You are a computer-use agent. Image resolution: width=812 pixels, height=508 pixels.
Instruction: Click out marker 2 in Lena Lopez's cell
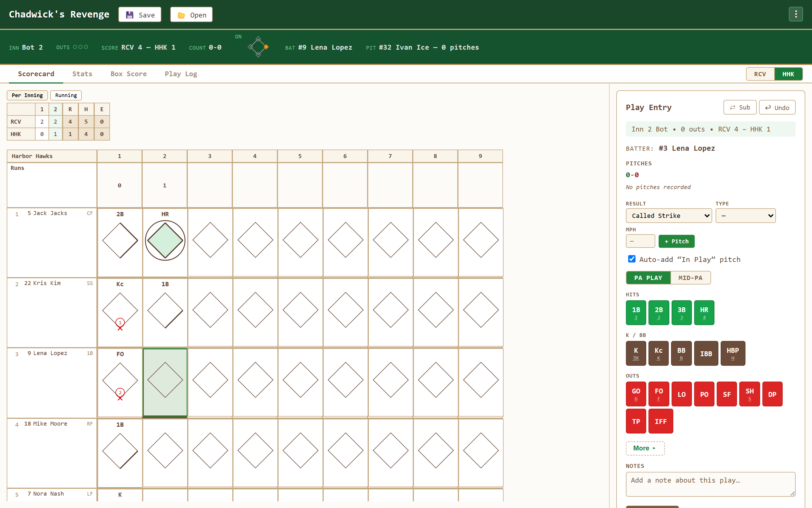pyautogui.click(x=120, y=392)
